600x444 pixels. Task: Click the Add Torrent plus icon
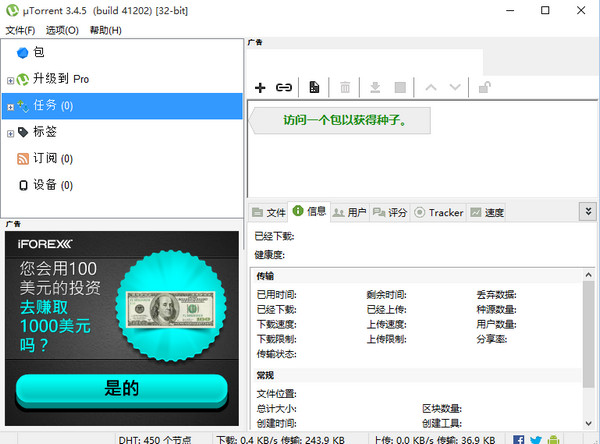[260, 88]
